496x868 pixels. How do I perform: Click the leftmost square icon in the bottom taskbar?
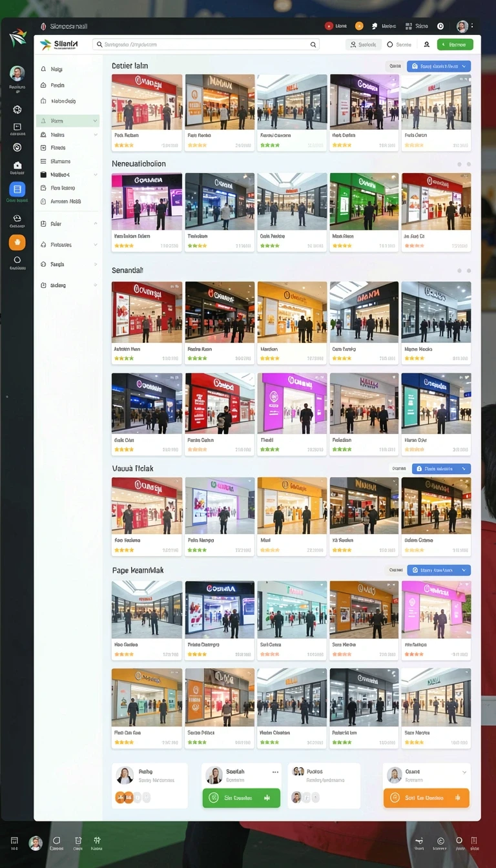(14, 841)
